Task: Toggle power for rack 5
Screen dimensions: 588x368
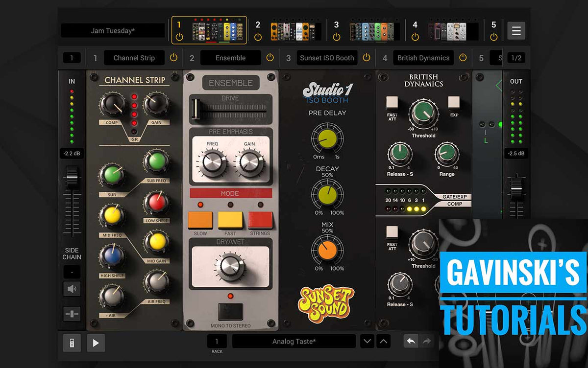Action: (x=493, y=37)
